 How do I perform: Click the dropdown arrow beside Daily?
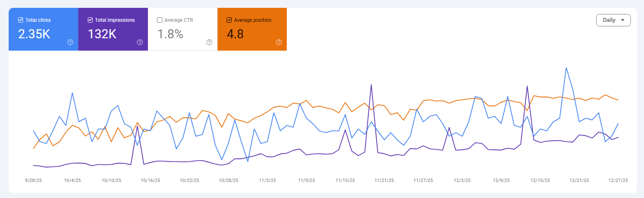(623, 20)
